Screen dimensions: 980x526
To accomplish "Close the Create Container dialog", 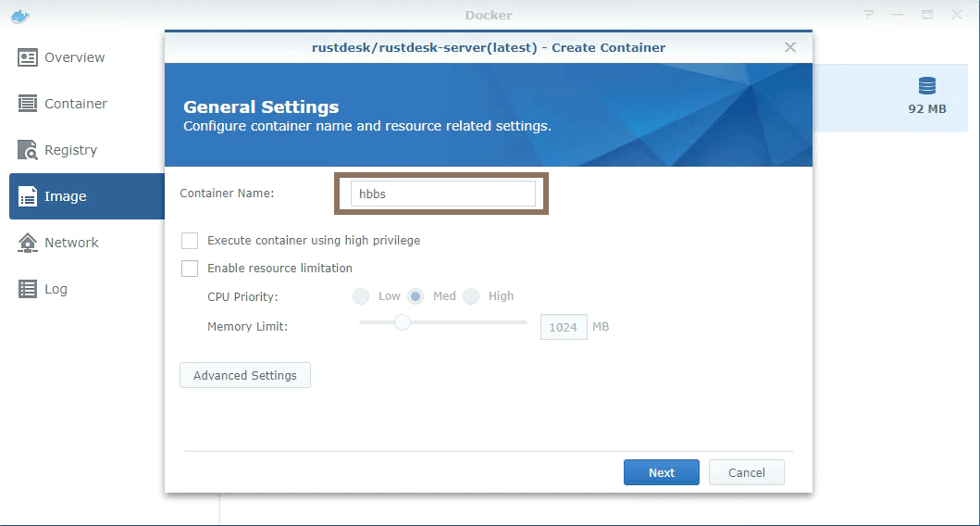I will tap(789, 47).
